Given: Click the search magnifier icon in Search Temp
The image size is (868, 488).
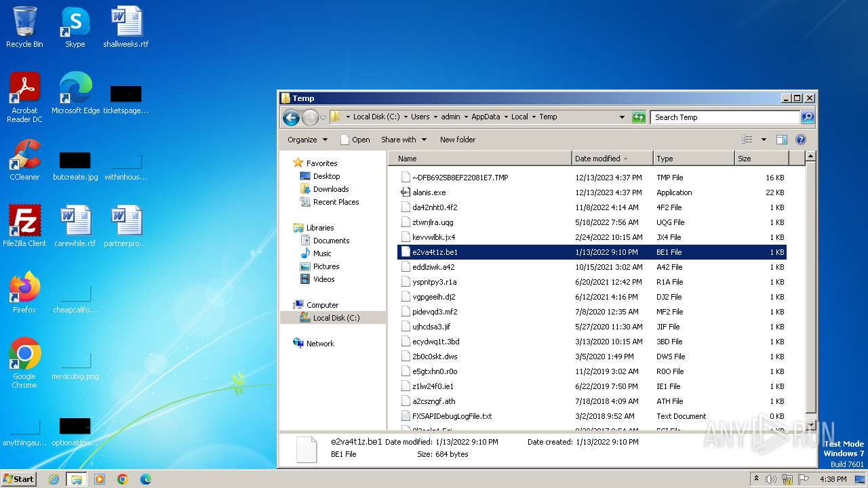Looking at the screenshot, I should coord(807,117).
